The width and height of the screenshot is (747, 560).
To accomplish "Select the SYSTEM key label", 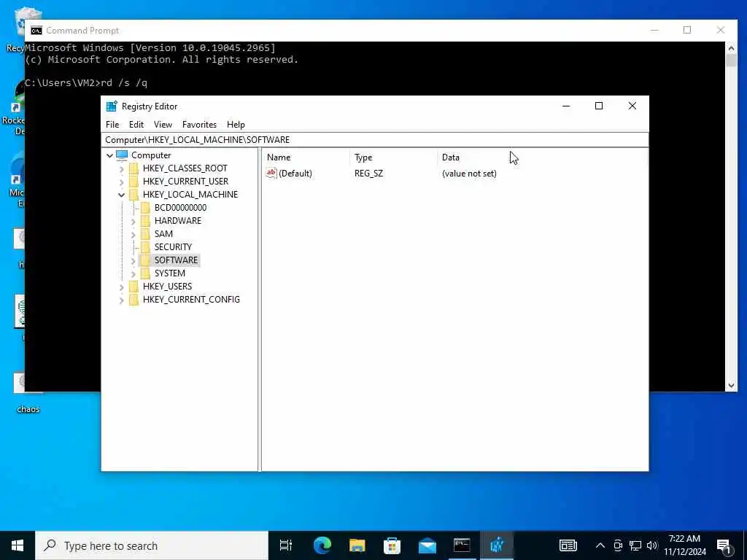I will pyautogui.click(x=169, y=273).
